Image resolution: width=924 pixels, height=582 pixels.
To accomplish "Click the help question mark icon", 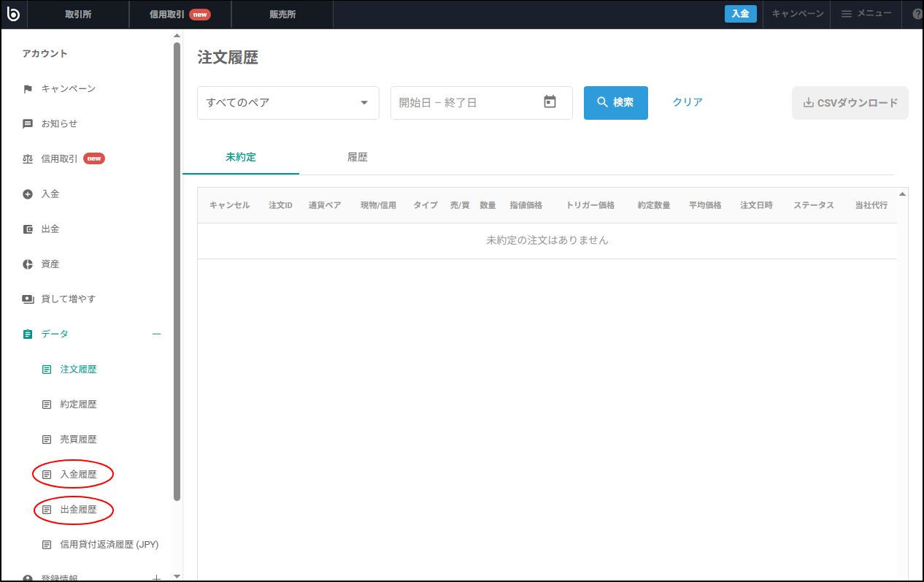I will (917, 14).
